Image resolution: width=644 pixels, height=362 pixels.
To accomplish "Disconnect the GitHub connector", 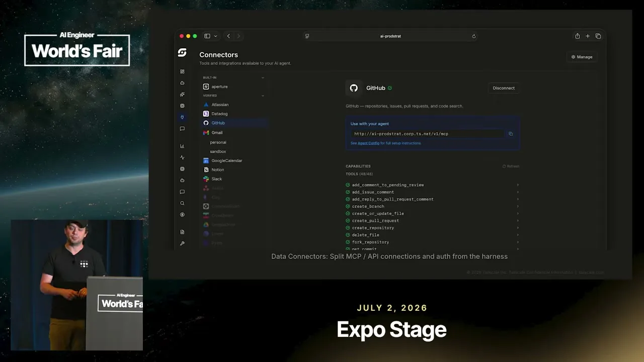I will pos(504,88).
